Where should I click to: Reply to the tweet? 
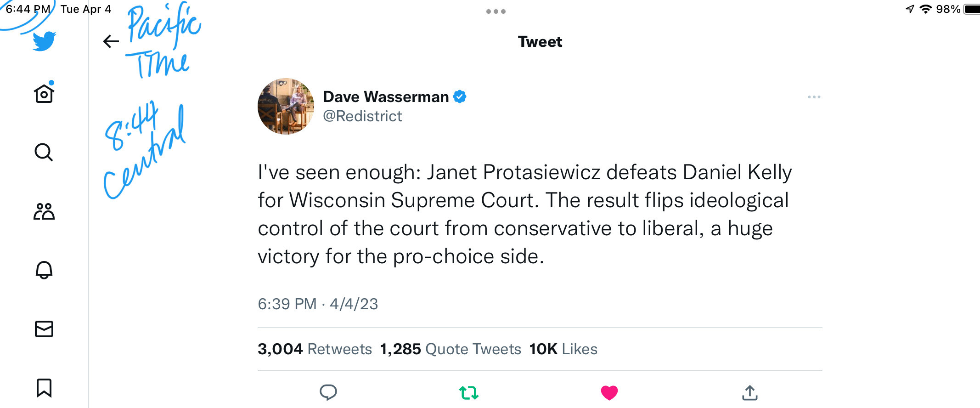click(328, 392)
